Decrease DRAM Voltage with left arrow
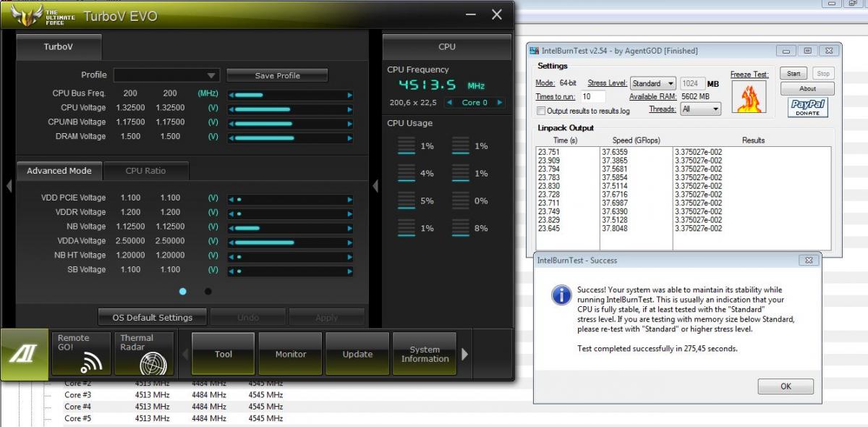Viewport: 868px width, 427px height. tap(231, 138)
